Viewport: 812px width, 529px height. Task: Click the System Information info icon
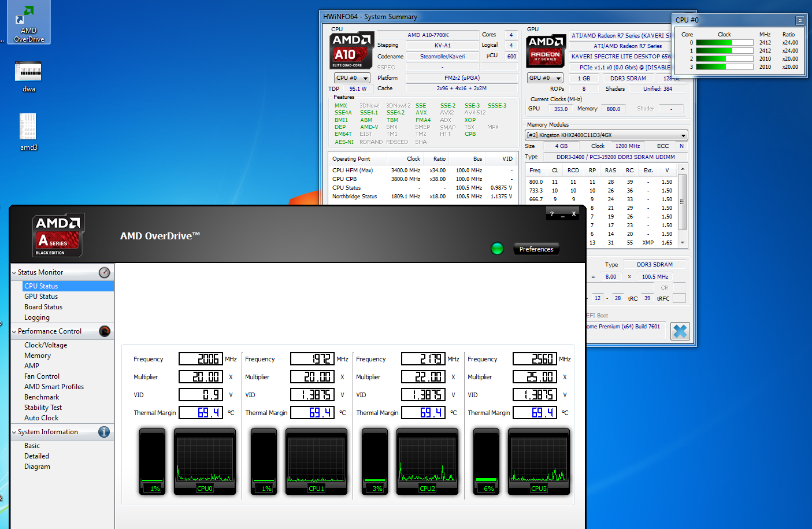(x=104, y=432)
